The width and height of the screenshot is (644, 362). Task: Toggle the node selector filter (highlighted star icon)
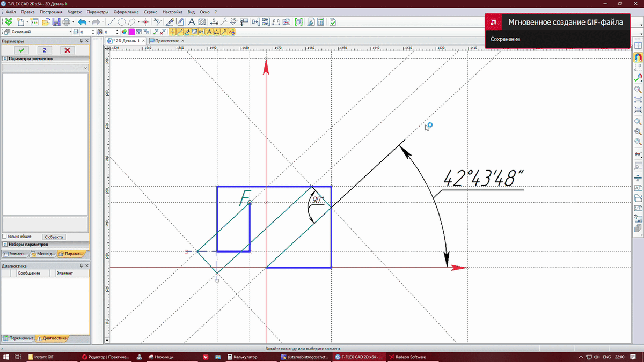click(x=172, y=32)
